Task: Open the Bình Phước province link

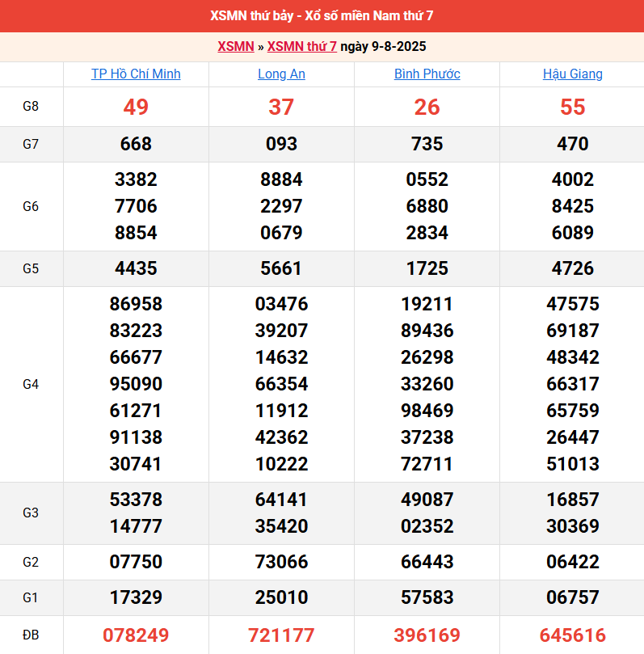Action: point(427,74)
